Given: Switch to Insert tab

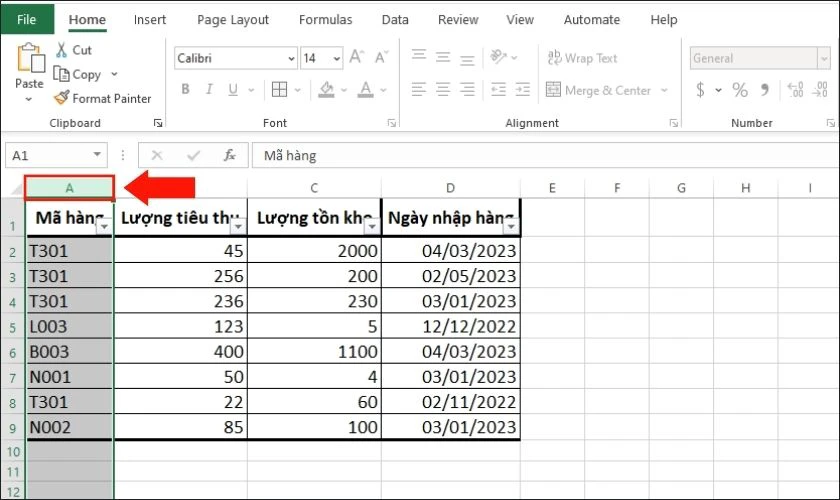Looking at the screenshot, I should click(149, 20).
